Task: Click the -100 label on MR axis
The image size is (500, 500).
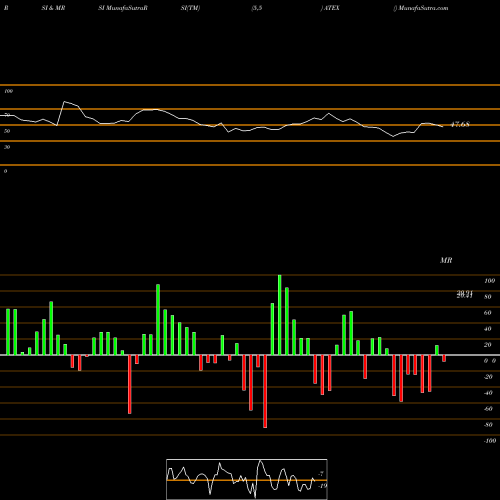Action: coord(490,441)
